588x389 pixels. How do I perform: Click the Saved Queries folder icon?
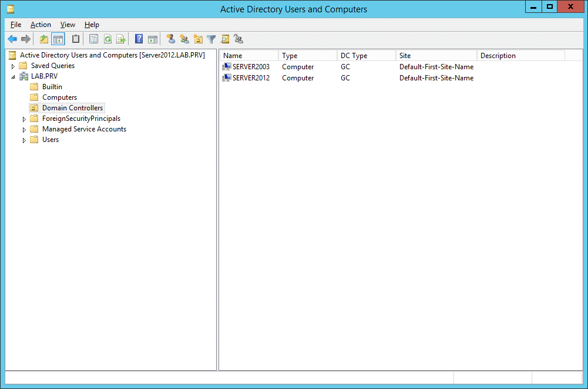23,66
